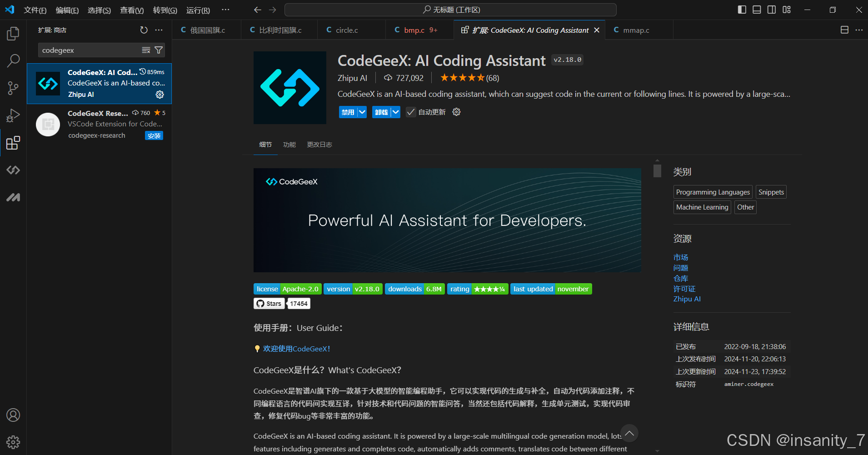
Task: Open the Accounts icon in the activity bar
Action: click(x=13, y=415)
